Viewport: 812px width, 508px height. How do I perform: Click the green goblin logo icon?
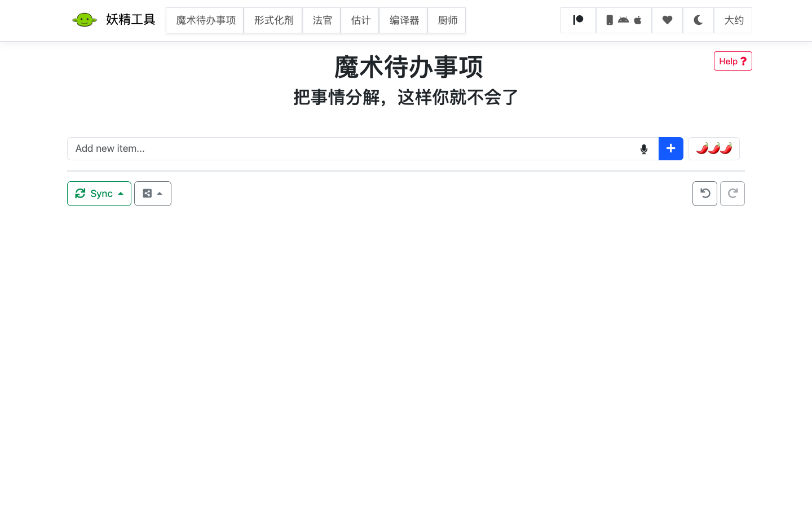[85, 20]
